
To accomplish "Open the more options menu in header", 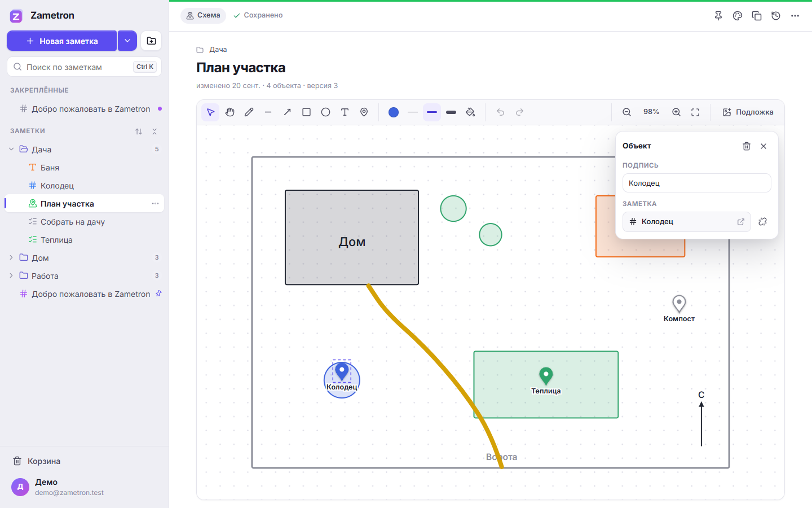I will (795, 16).
